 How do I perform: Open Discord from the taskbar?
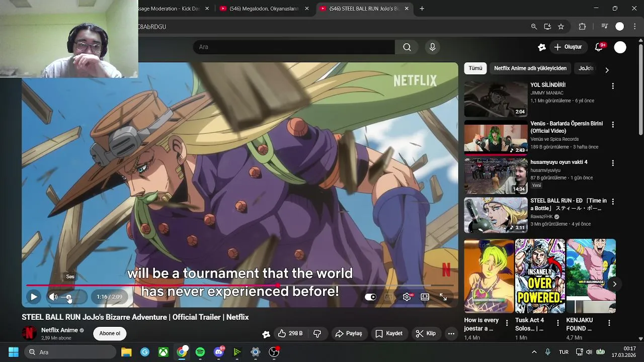click(219, 352)
